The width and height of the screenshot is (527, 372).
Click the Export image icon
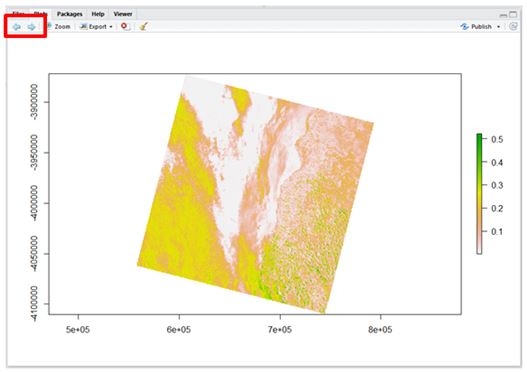83,26
